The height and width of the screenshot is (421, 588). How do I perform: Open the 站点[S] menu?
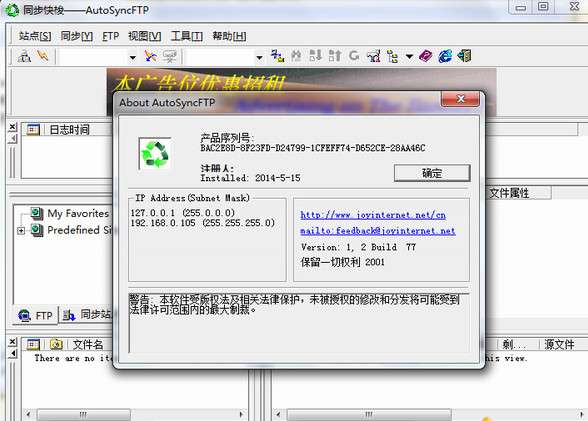[x=35, y=36]
